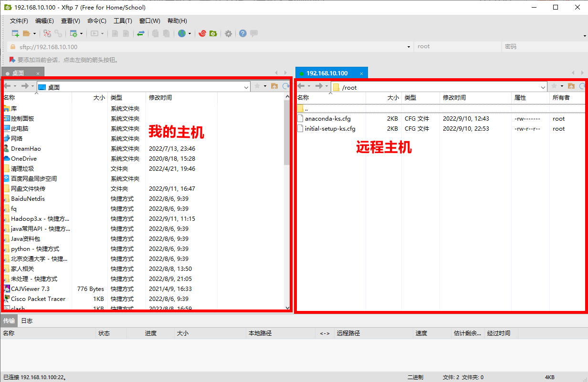588x382 pixels.
Task: Launch Xshell from the red swirl toolbar icon
Action: (202, 33)
